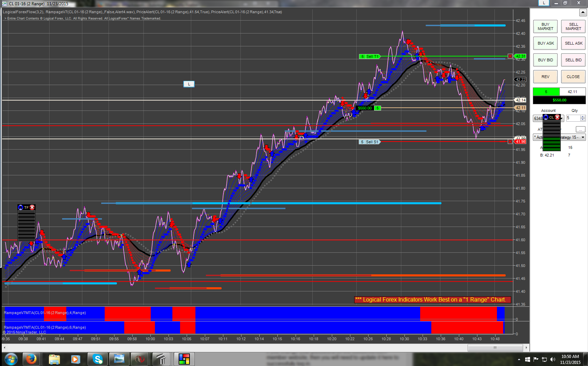The width and height of the screenshot is (588, 366).
Task: Click the B: 42.21 bid value
Action: (x=547, y=155)
